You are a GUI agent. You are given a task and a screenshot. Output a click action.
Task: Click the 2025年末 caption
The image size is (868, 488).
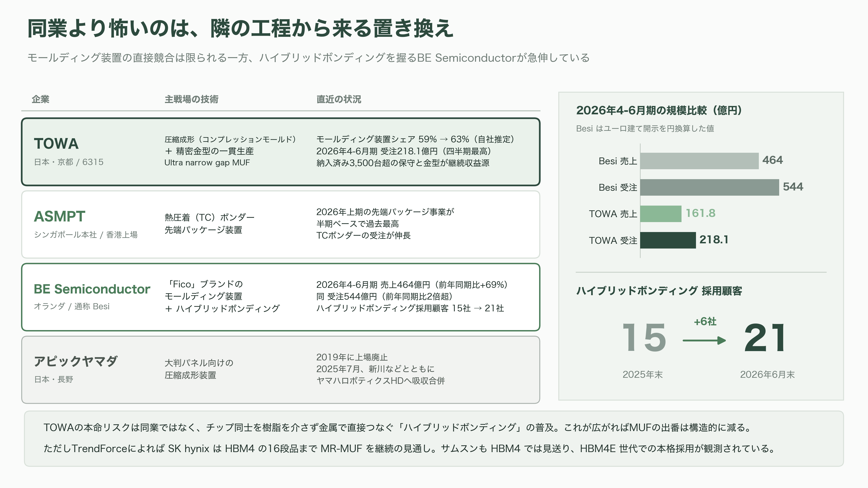(643, 375)
